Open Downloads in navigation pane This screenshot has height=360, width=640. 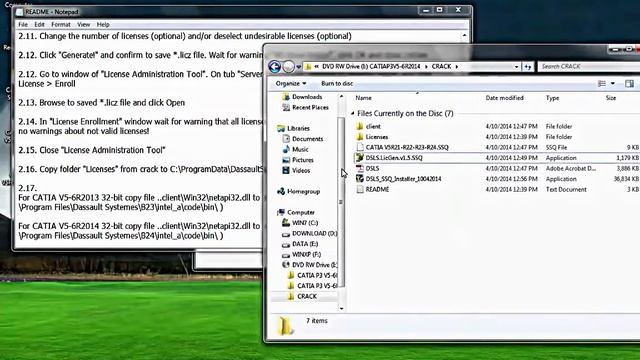tap(307, 97)
